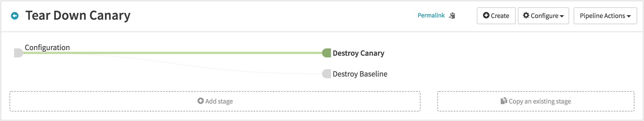The image size is (644, 121).
Task: Expand the Configure dropdown caret
Action: [x=562, y=16]
